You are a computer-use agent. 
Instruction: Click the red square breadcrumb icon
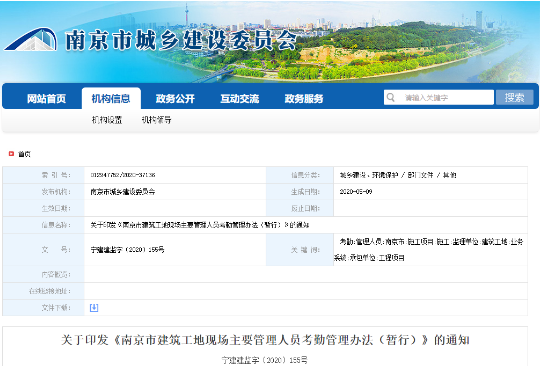pyautogui.click(x=11, y=154)
